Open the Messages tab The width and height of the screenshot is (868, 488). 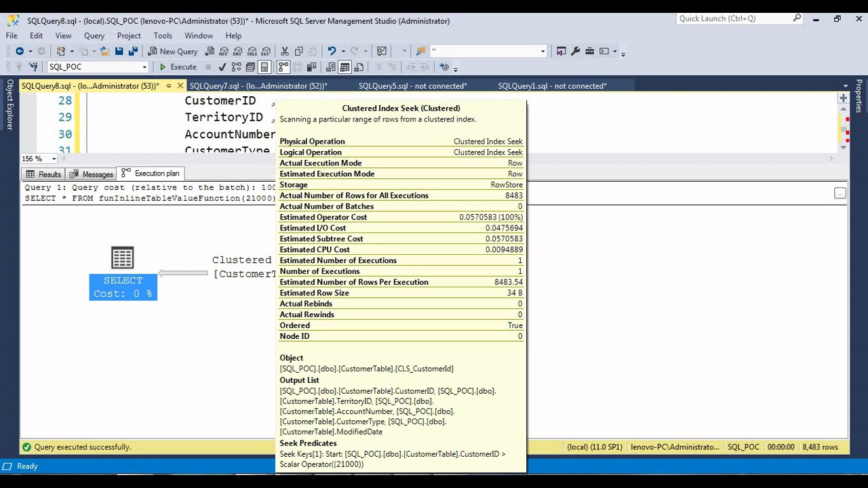(91, 174)
